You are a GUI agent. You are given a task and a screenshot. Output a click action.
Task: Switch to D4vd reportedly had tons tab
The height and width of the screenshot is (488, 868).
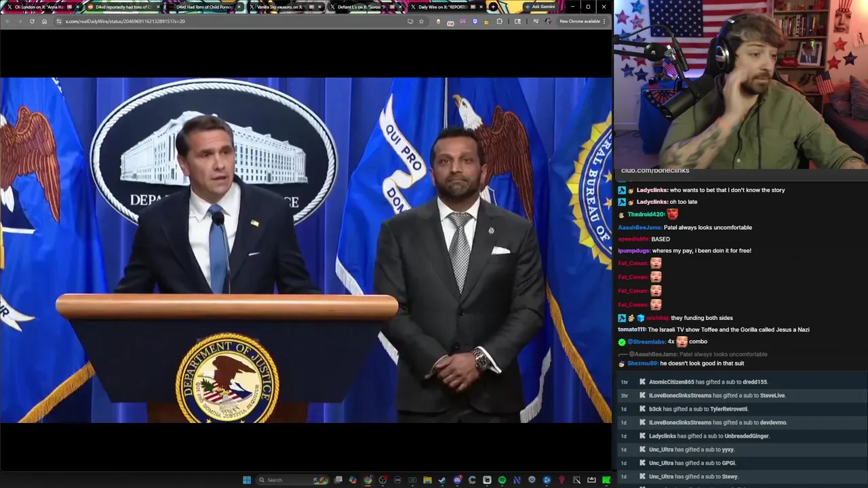pyautogui.click(x=123, y=7)
